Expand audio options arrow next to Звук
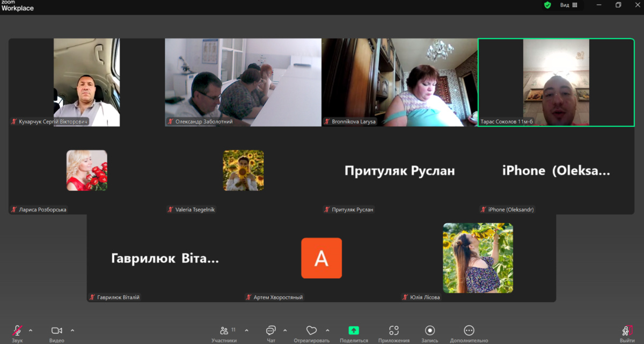 [x=31, y=331]
